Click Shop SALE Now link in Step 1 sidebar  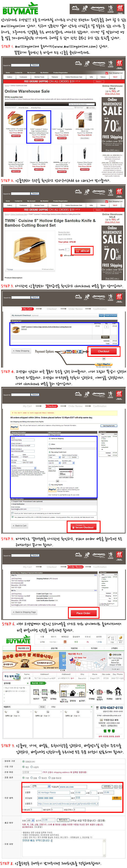click(x=112, y=93)
